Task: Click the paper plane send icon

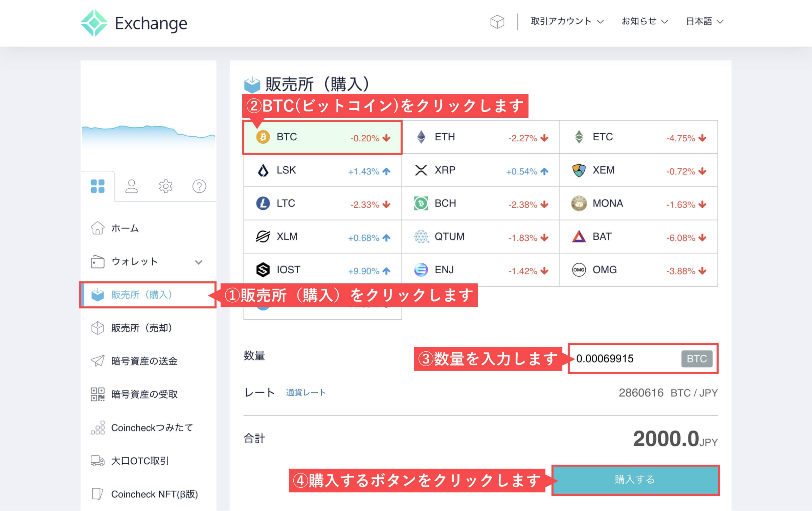Action: [97, 361]
